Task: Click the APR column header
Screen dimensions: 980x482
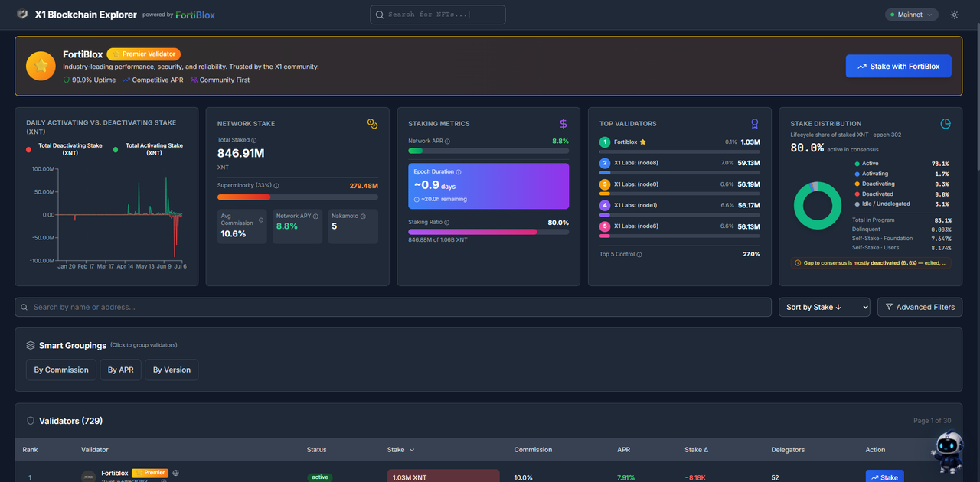Action: coord(625,450)
